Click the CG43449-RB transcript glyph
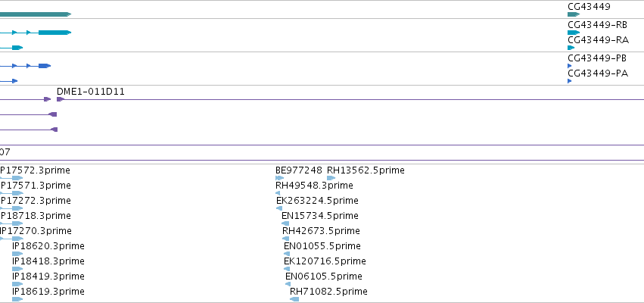 click(x=574, y=33)
